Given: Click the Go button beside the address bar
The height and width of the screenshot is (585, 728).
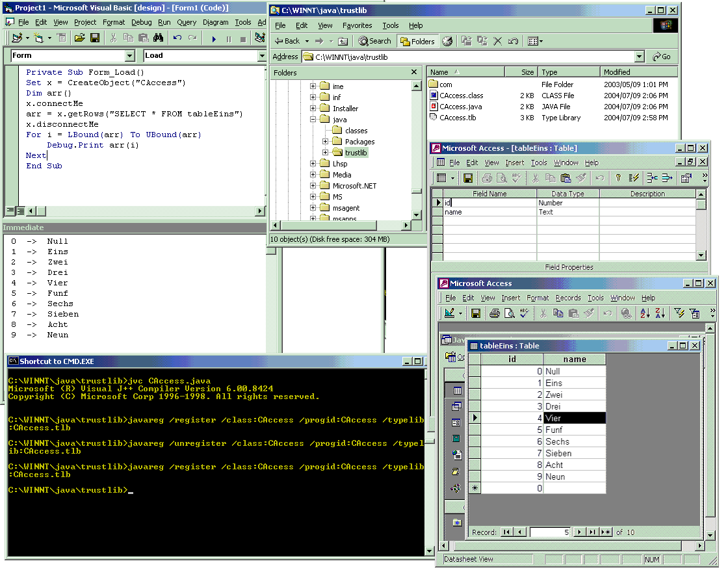Looking at the screenshot, I should point(662,57).
